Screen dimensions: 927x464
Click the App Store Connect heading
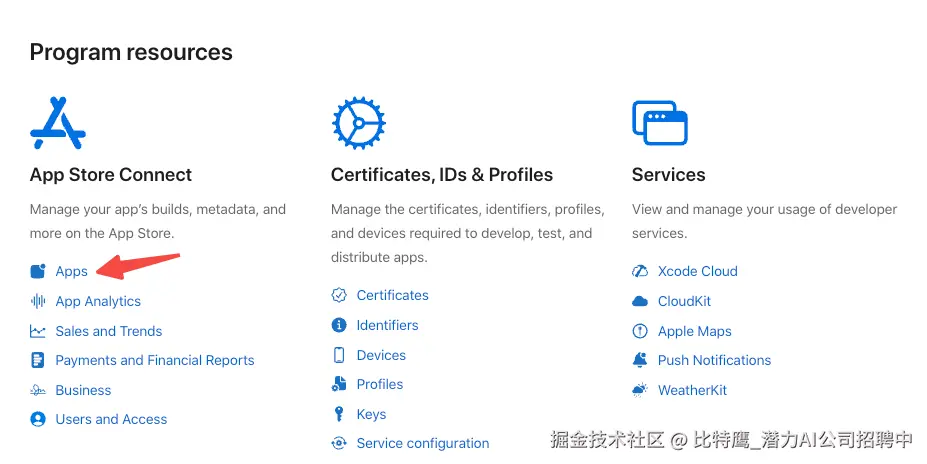(111, 175)
